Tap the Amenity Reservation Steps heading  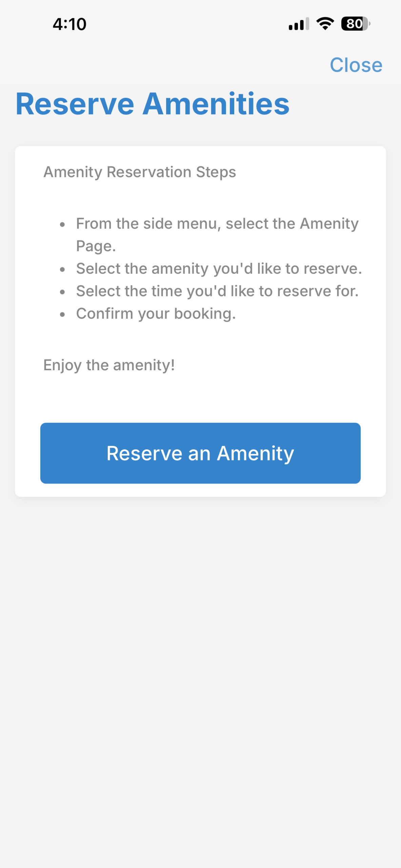(140, 172)
